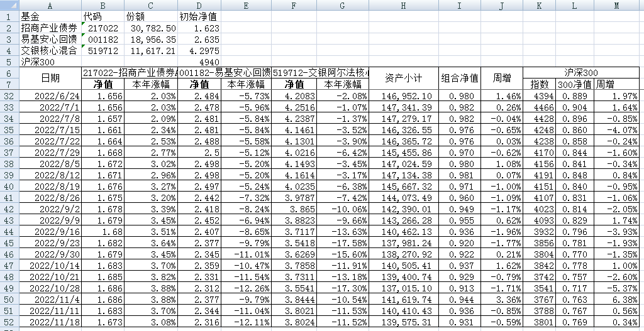Select yearly change -12.26%
The image size is (644, 331).
[x=246, y=288]
